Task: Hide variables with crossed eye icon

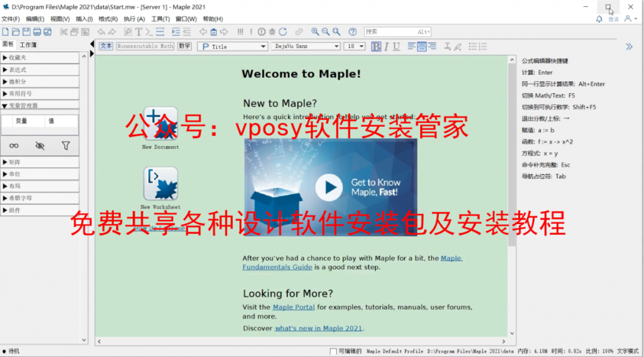Action: point(40,145)
